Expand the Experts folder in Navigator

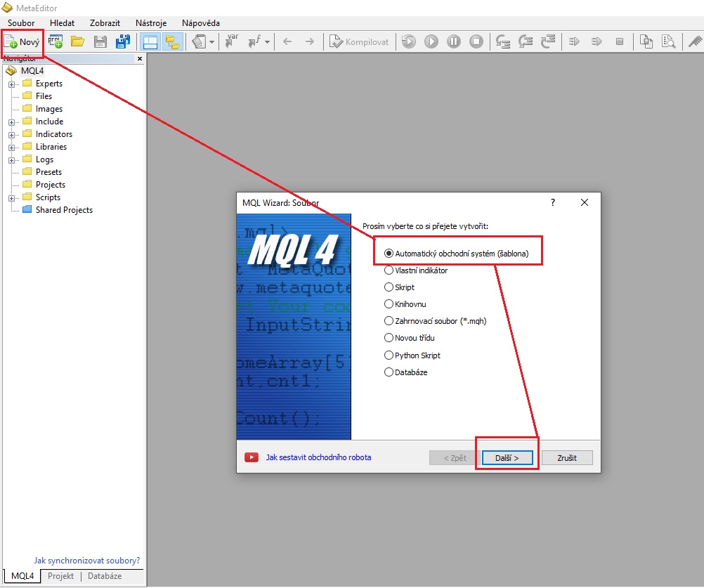pos(12,84)
